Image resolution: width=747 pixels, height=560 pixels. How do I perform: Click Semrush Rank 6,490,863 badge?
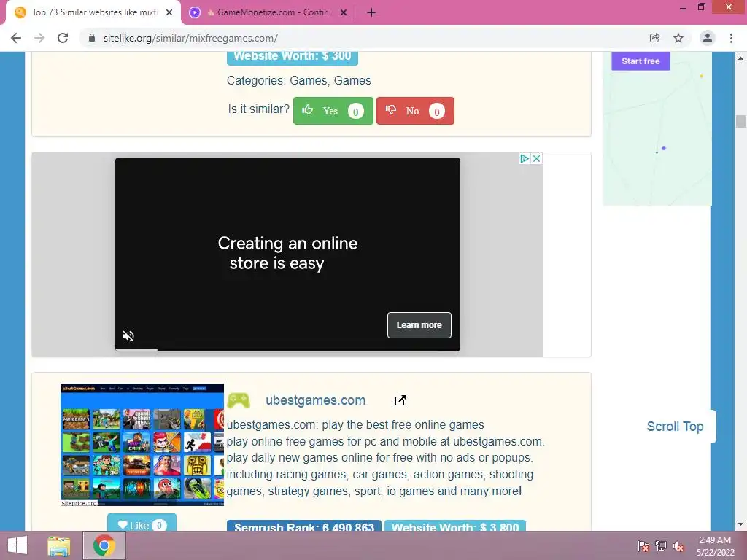(304, 526)
